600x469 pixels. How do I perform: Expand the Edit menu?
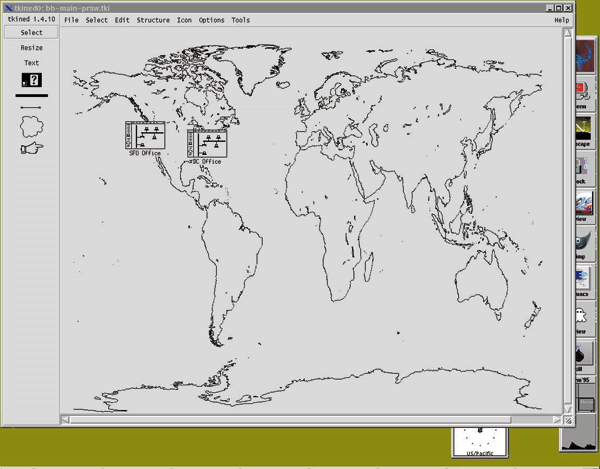coord(122,20)
